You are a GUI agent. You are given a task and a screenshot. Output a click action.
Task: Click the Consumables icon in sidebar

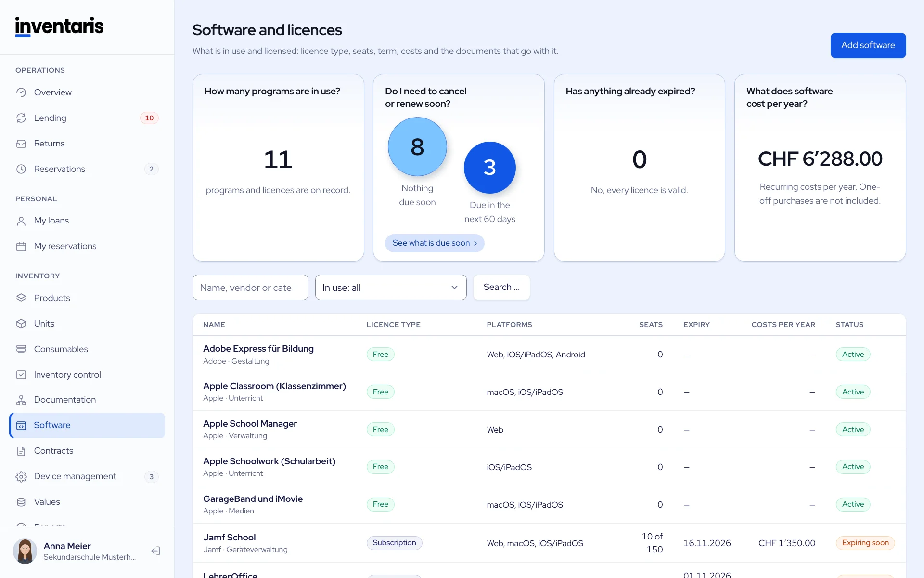21,349
